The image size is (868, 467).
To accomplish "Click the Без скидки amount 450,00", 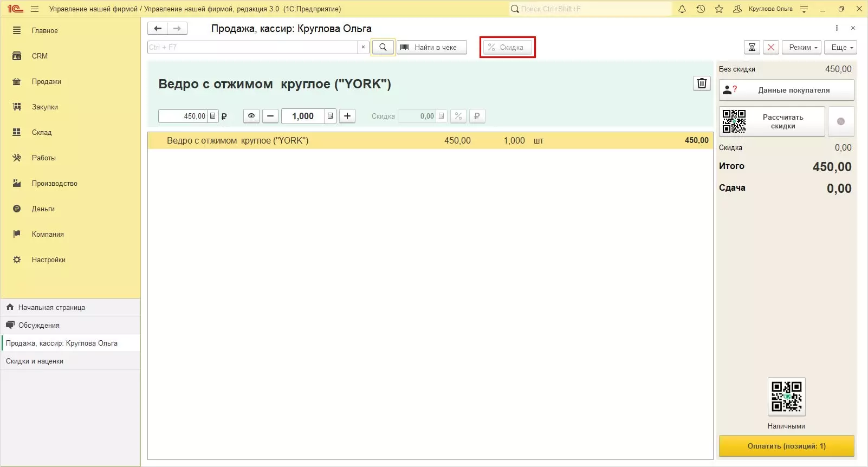I will (838, 69).
